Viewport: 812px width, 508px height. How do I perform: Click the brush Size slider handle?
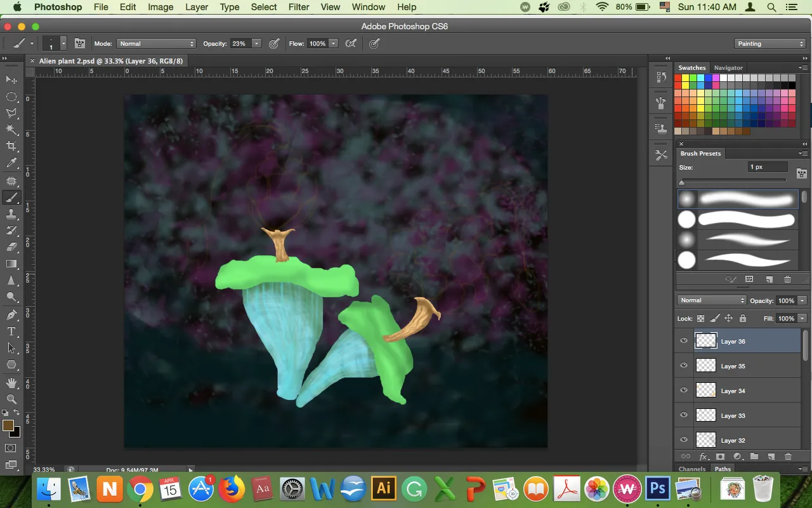pyautogui.click(x=682, y=183)
